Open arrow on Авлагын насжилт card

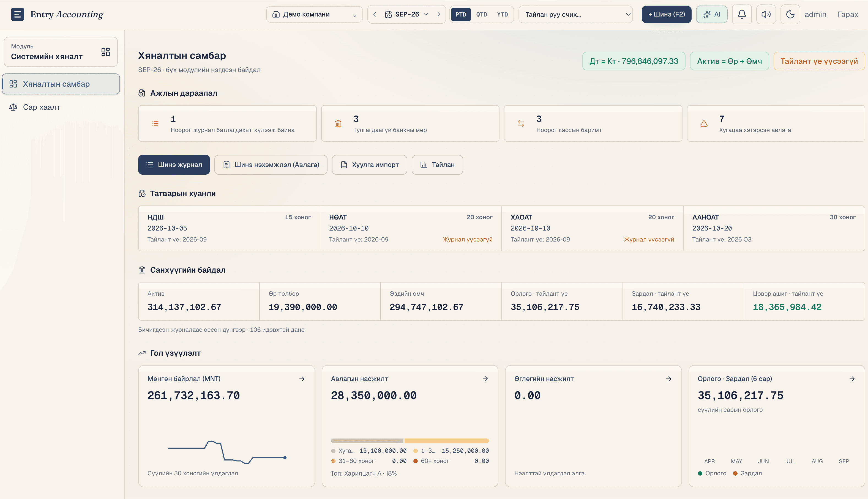point(485,379)
